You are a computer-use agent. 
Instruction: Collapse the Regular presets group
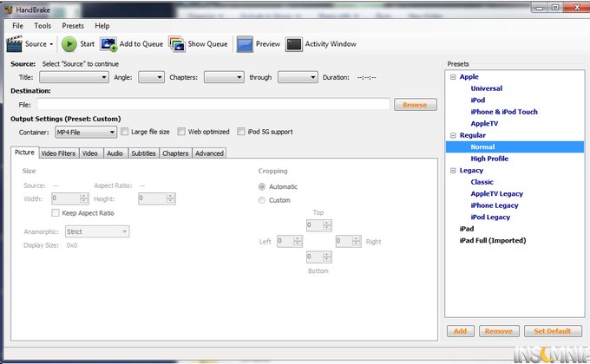[x=453, y=135]
